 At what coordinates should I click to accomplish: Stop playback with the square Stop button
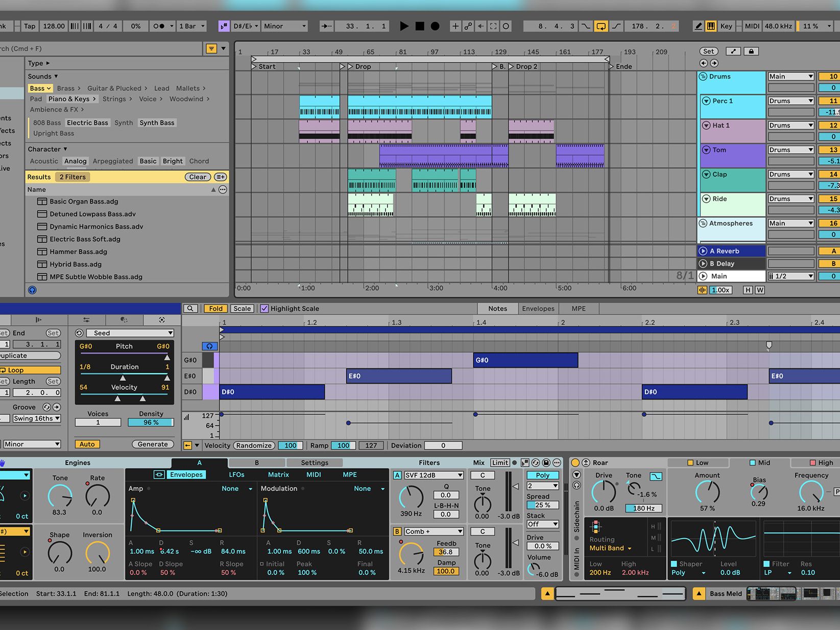pyautogui.click(x=420, y=26)
